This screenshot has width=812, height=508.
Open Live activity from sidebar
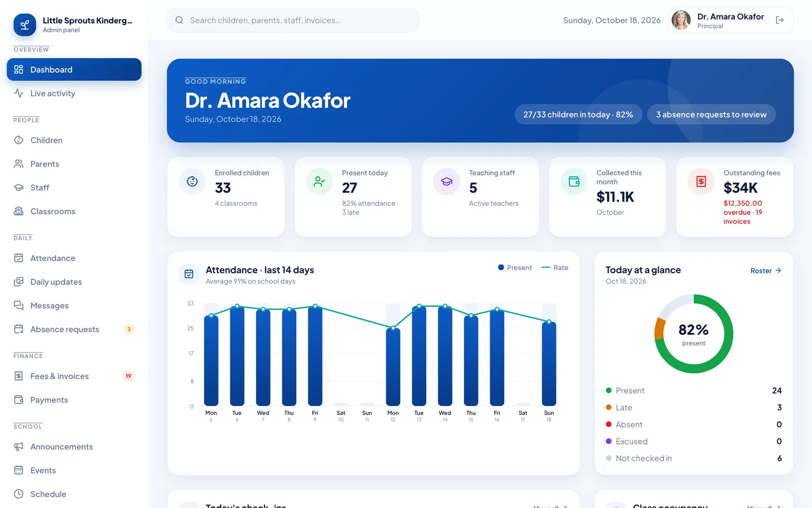click(74, 93)
